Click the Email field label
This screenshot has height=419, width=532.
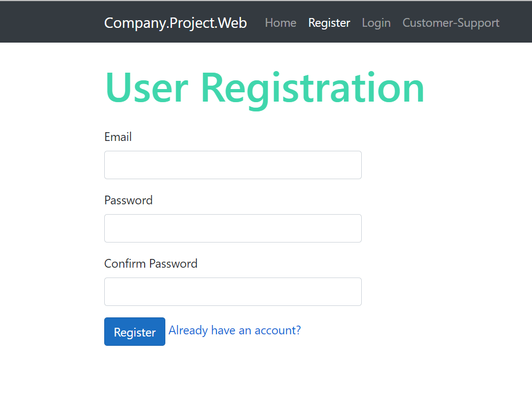(118, 137)
